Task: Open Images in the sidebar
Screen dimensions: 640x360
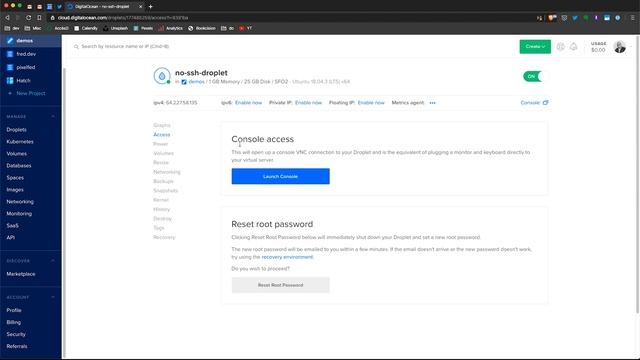Action: pyautogui.click(x=15, y=190)
